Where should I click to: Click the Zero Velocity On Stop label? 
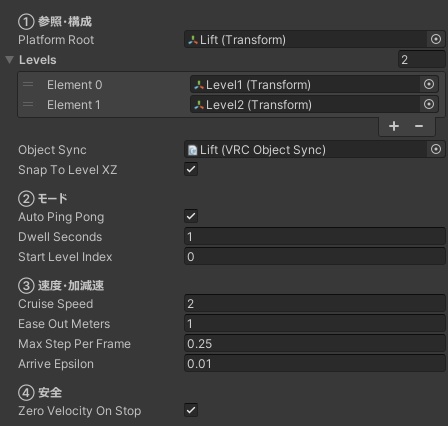point(80,411)
